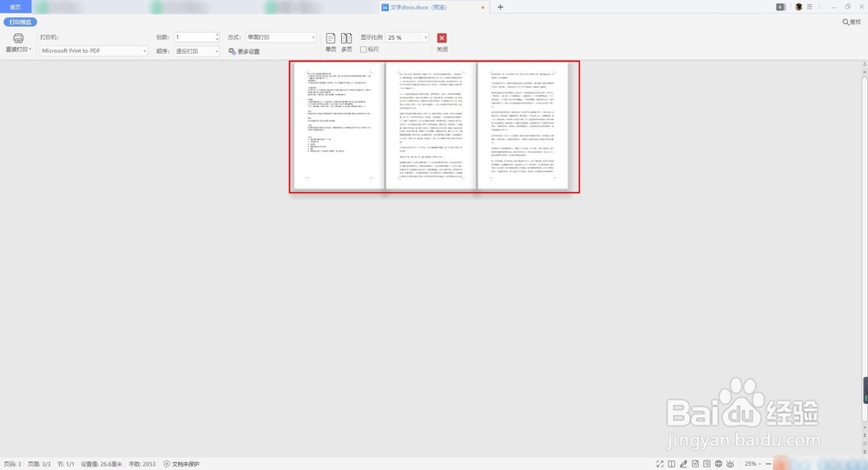
Task: Expand the 直接打印 dropdown arrow
Action: pos(30,50)
